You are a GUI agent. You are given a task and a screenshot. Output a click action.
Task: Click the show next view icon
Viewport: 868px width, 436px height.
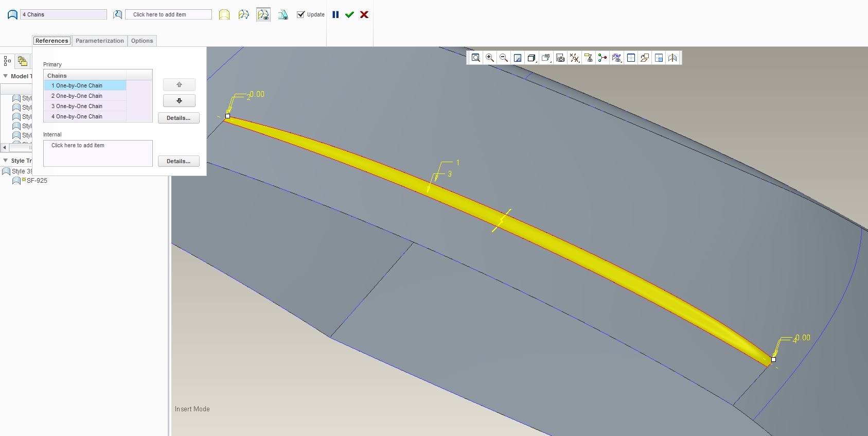[645, 58]
